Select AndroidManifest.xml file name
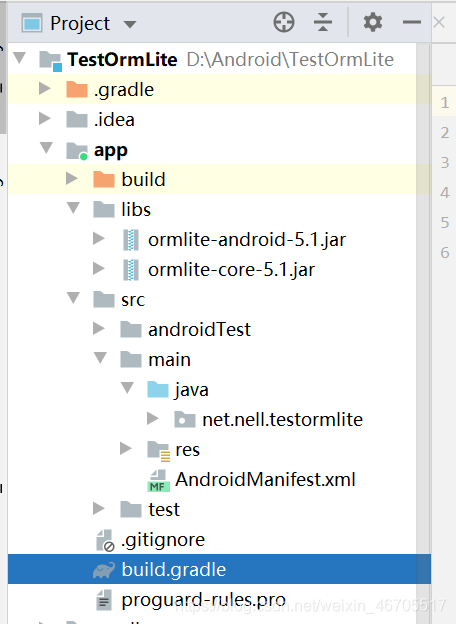The width and height of the screenshot is (456, 624). (x=265, y=480)
